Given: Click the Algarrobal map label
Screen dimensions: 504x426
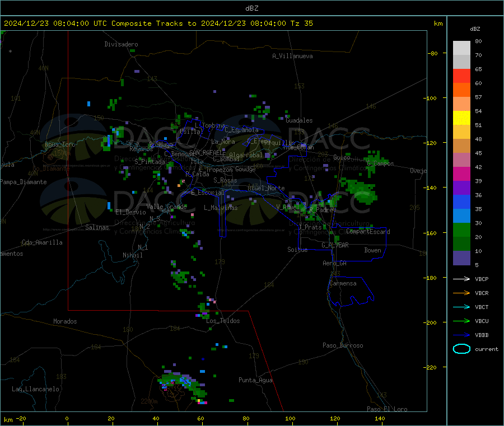Looking at the screenshot, I should click(246, 155).
